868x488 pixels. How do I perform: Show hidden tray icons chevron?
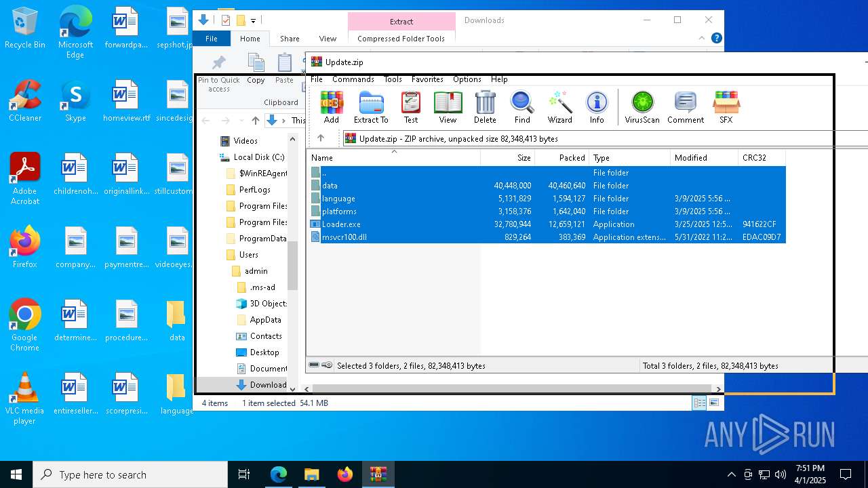point(731,474)
